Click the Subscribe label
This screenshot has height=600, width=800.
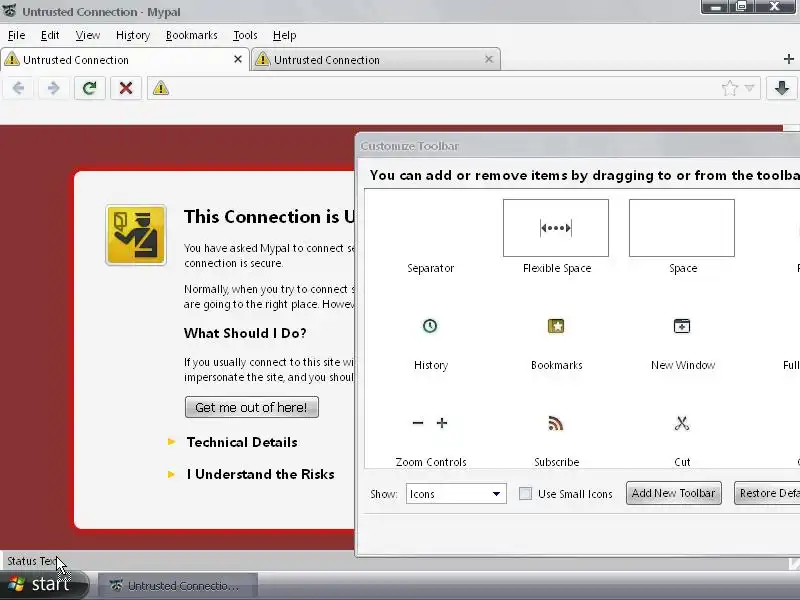point(556,462)
